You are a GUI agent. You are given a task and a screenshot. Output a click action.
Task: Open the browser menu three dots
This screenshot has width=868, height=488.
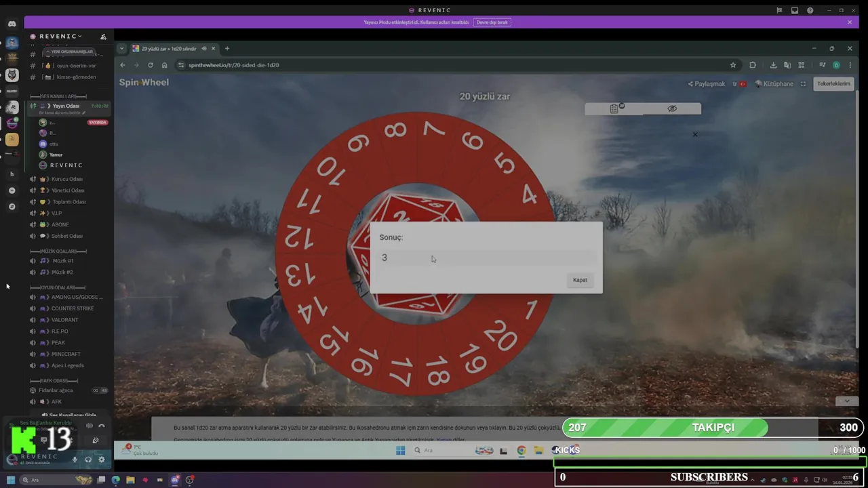(x=850, y=65)
